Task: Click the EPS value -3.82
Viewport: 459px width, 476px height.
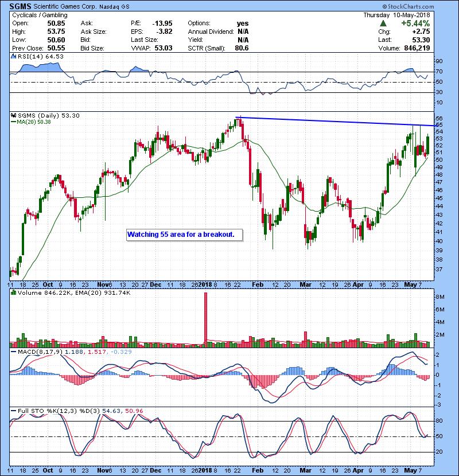Action: pyautogui.click(x=164, y=32)
